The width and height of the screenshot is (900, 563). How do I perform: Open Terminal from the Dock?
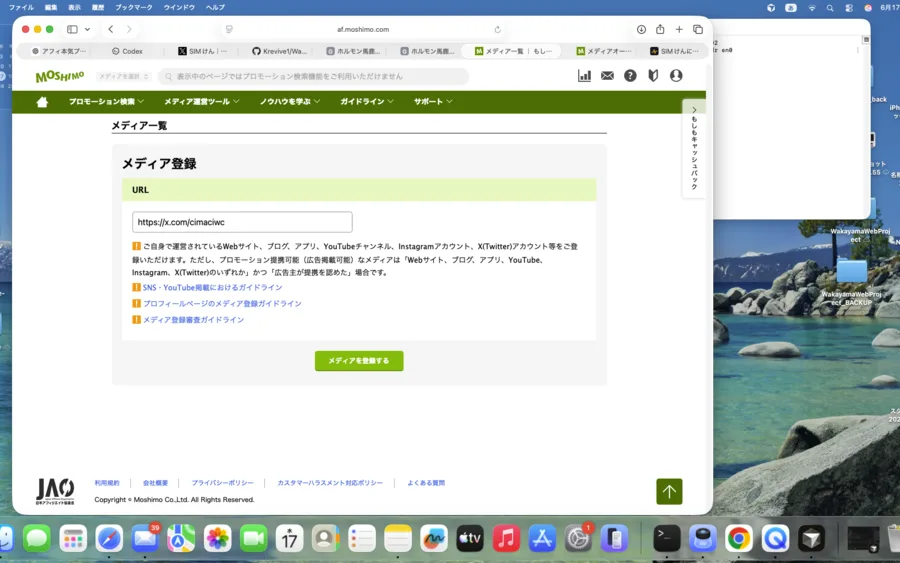[666, 538]
